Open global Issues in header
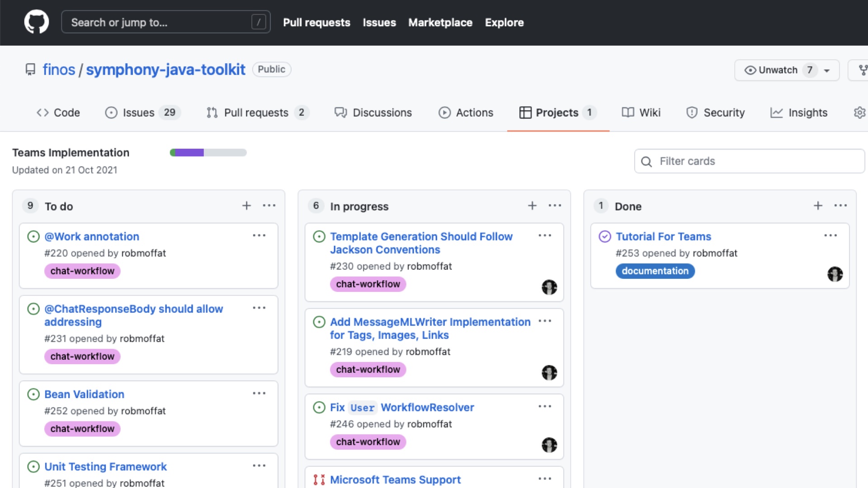Image resolution: width=868 pixels, height=488 pixels. click(379, 22)
